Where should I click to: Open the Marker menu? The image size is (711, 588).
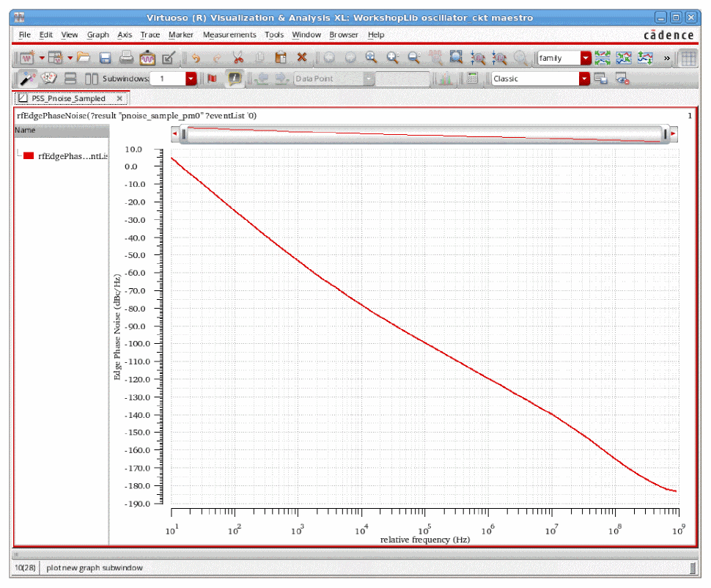pos(180,34)
